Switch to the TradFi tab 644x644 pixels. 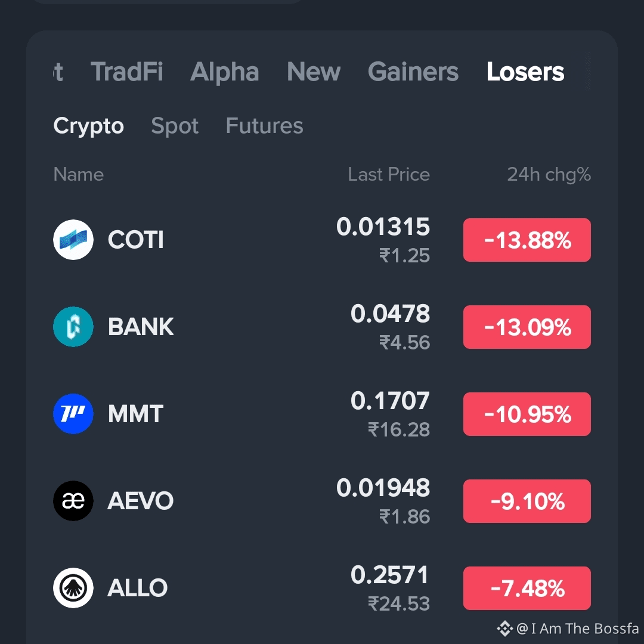click(x=126, y=72)
